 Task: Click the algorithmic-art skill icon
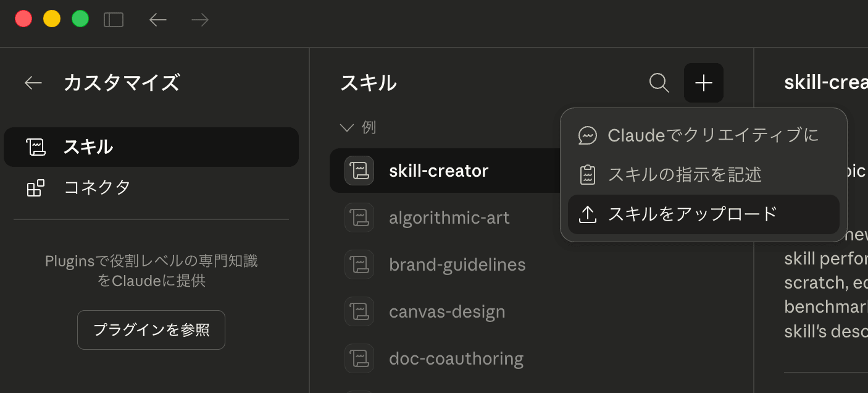coord(359,218)
